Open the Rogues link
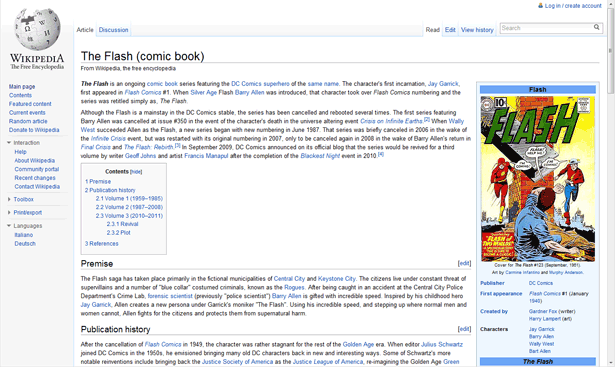This screenshot has height=367, width=615. (x=294, y=287)
